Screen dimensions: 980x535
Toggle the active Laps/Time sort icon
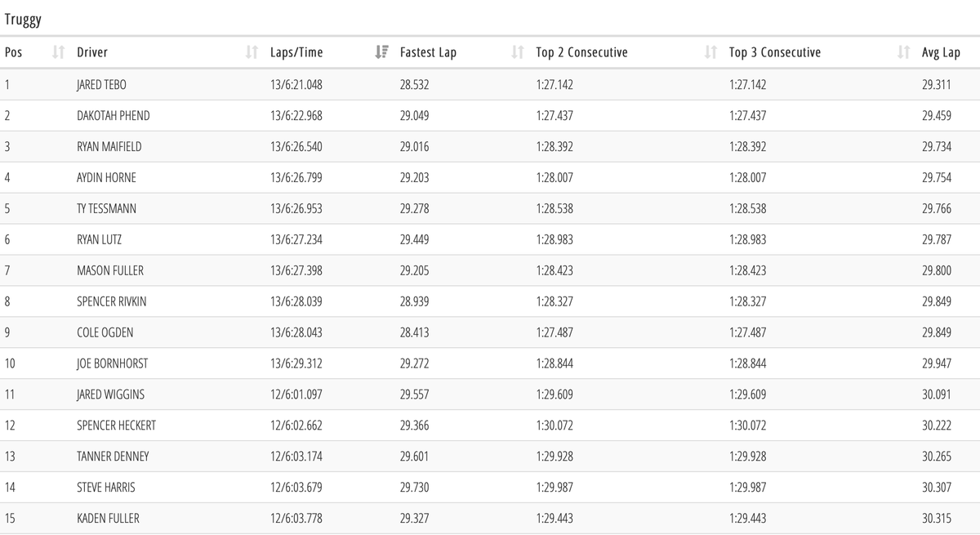pyautogui.click(x=381, y=52)
